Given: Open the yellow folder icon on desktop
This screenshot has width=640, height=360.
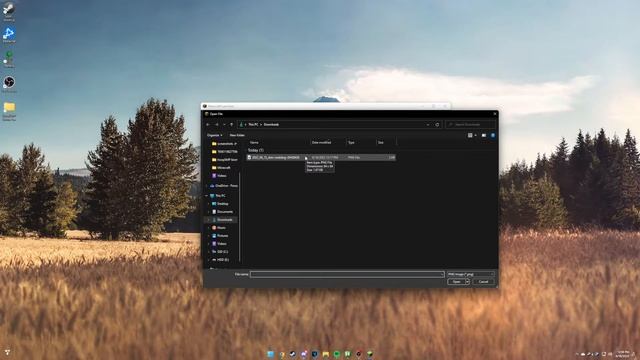Looking at the screenshot, I should [9, 108].
